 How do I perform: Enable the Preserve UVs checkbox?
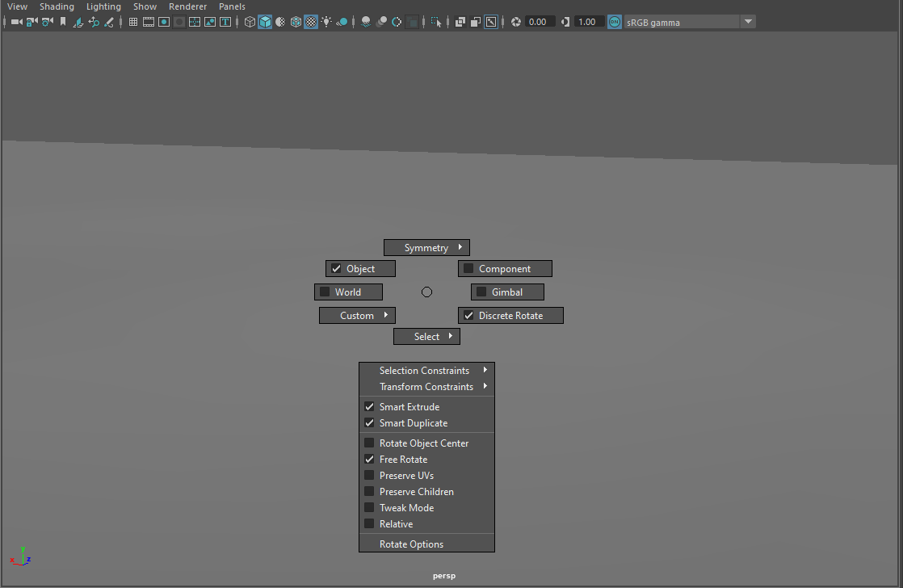coord(370,475)
